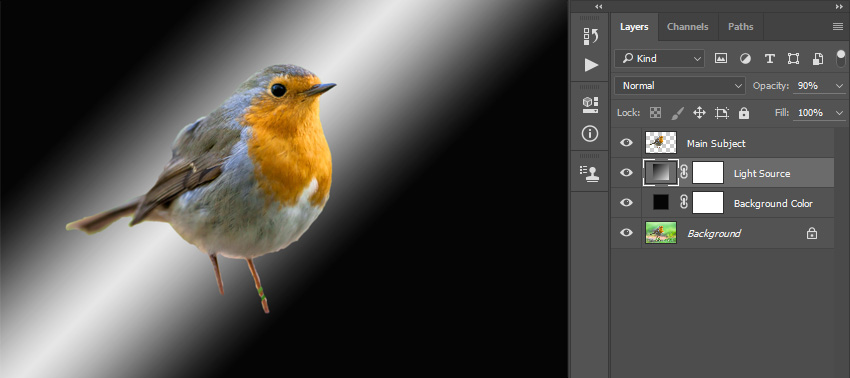This screenshot has height=378, width=850.
Task: Lock transparent pixels icon
Action: click(x=655, y=113)
